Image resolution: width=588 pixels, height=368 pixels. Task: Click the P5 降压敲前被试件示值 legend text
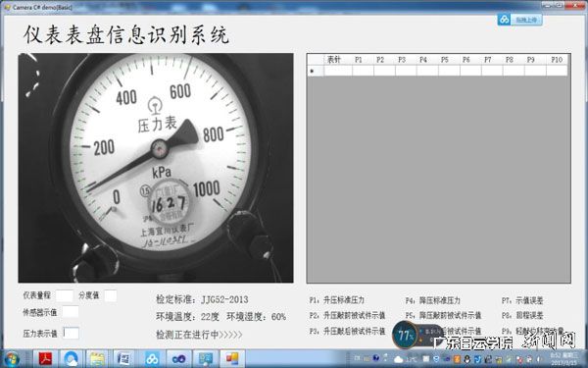point(443,315)
